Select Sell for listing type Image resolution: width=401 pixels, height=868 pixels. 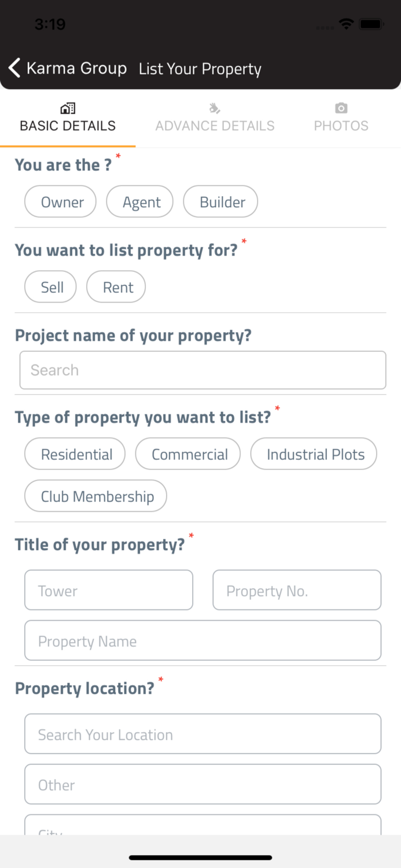point(50,286)
